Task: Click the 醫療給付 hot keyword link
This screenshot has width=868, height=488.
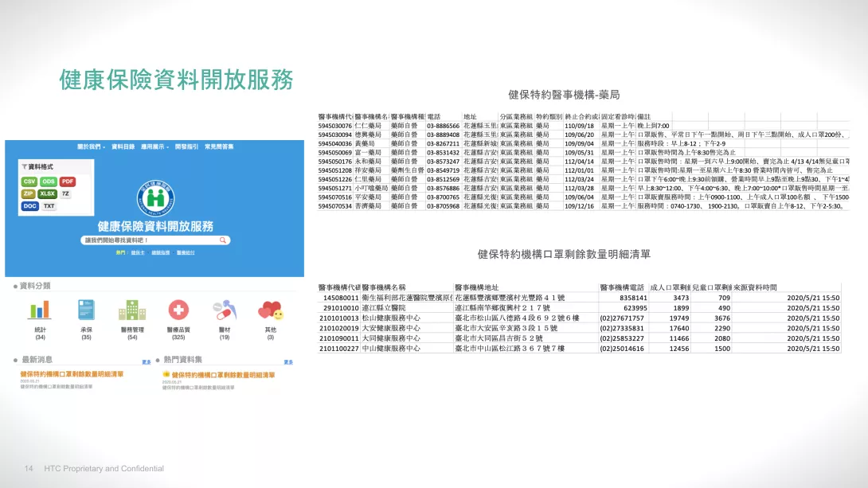Action: pyautogui.click(x=186, y=253)
